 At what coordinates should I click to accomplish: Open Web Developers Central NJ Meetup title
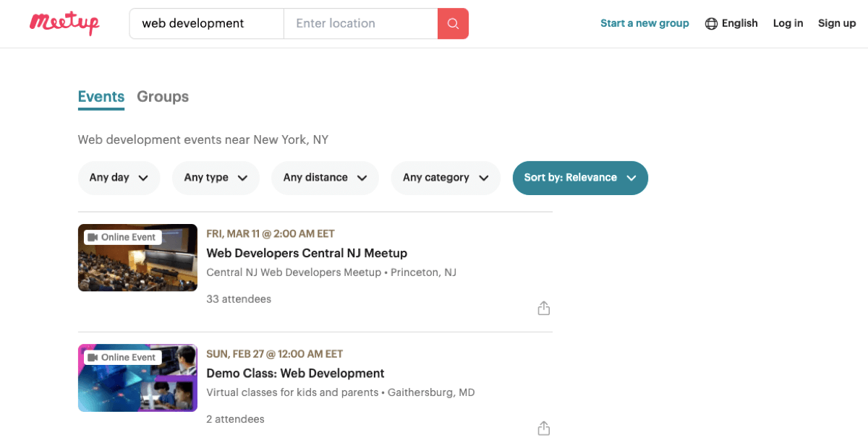pyautogui.click(x=307, y=253)
